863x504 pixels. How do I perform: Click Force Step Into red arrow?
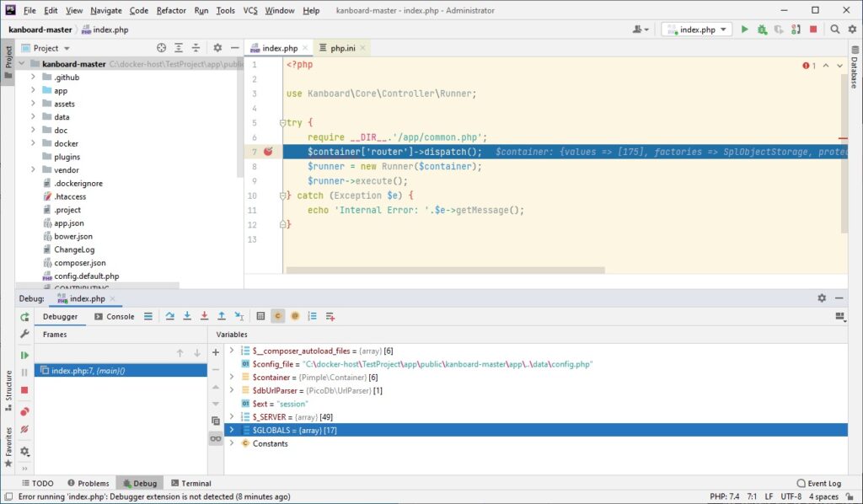point(204,316)
